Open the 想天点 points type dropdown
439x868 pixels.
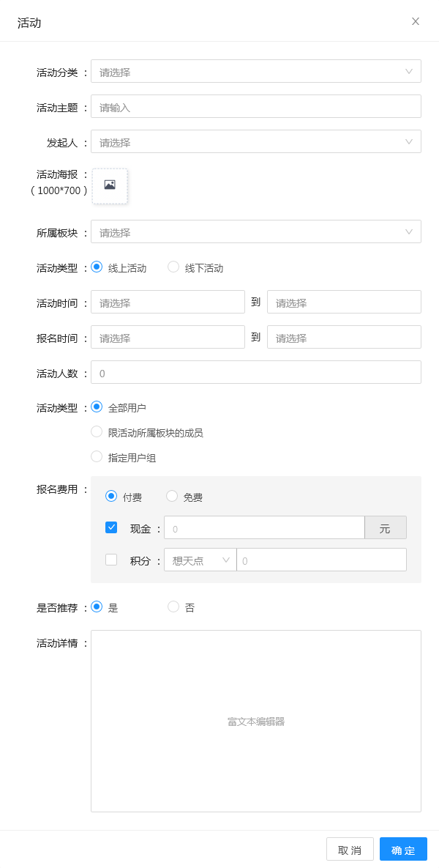200,560
